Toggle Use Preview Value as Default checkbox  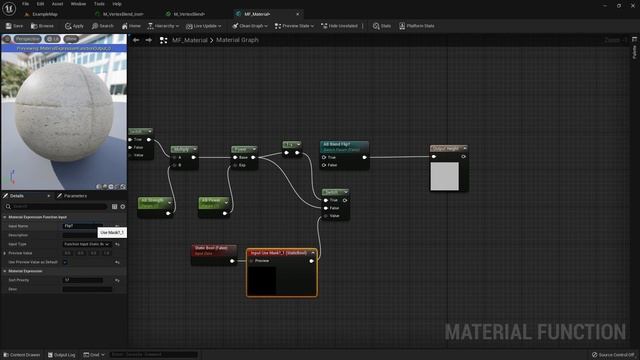click(65, 262)
